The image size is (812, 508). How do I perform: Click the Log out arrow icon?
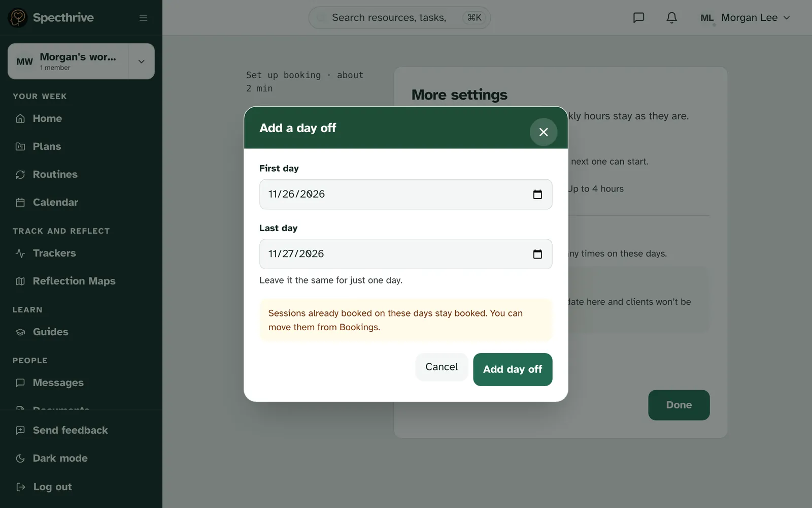click(20, 487)
